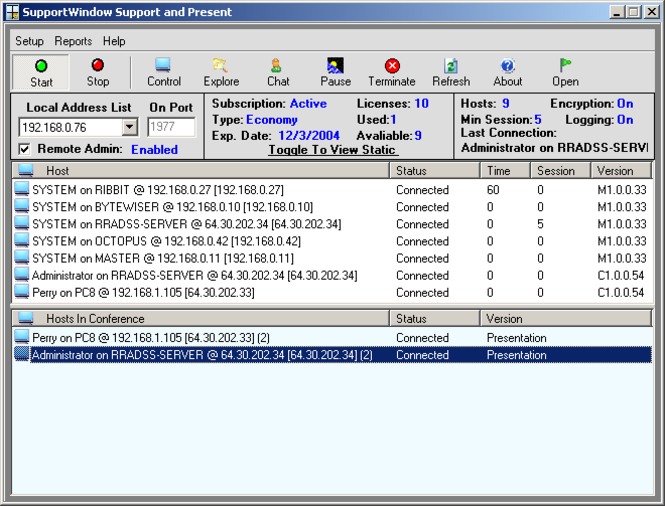This screenshot has width=665, height=506.
Task: Click the Encryption On value
Action: [625, 103]
